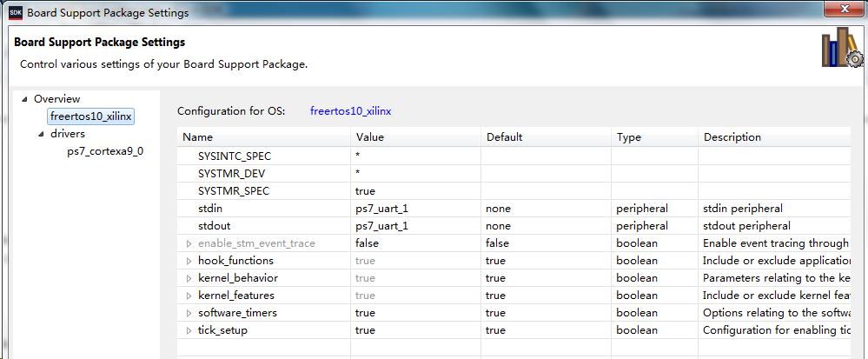Click the SYSTMR_SPEC value true

[x=365, y=191]
